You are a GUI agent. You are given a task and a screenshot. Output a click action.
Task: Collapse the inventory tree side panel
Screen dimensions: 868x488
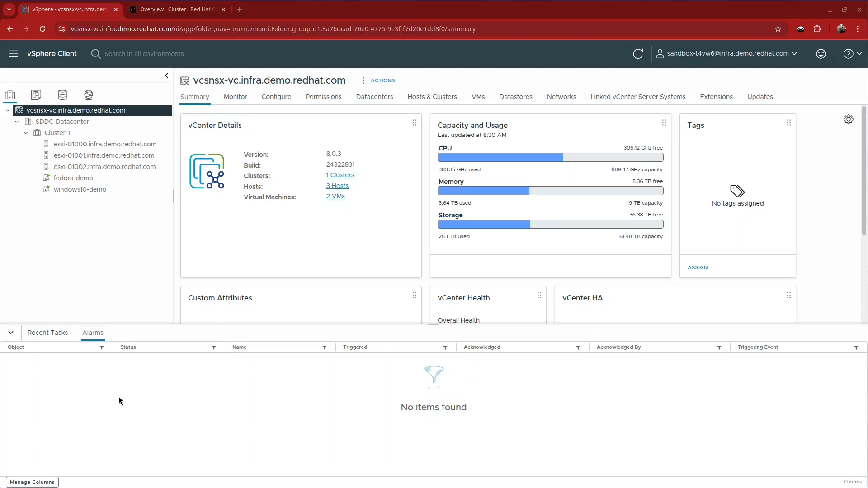coord(166,75)
